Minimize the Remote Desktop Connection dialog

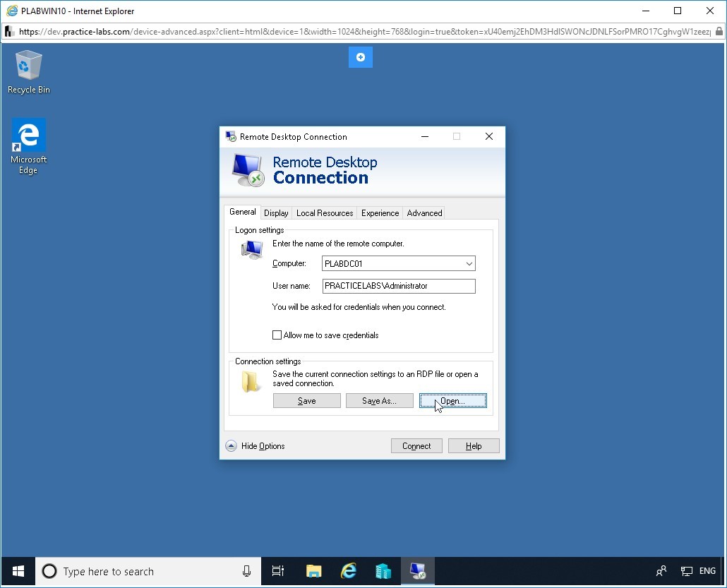click(x=425, y=136)
